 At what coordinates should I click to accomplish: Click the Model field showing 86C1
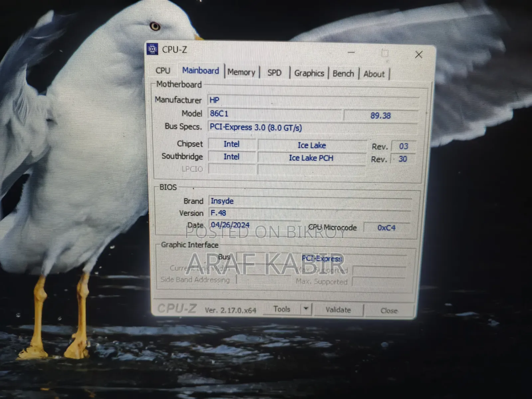[x=275, y=113]
